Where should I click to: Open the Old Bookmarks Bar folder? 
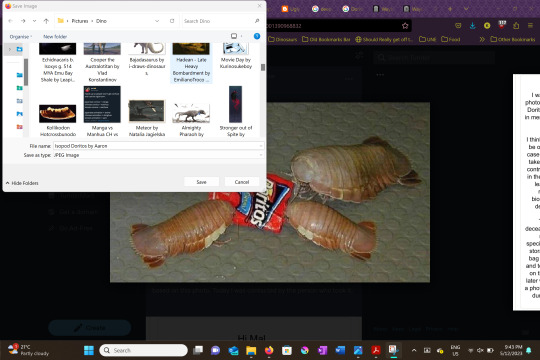point(326,39)
